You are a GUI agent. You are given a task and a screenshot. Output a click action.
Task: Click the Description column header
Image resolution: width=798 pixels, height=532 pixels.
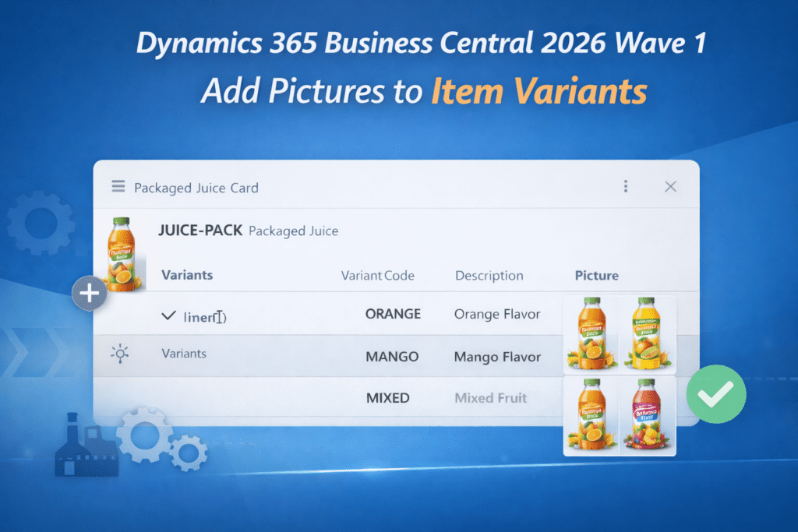pos(489,276)
